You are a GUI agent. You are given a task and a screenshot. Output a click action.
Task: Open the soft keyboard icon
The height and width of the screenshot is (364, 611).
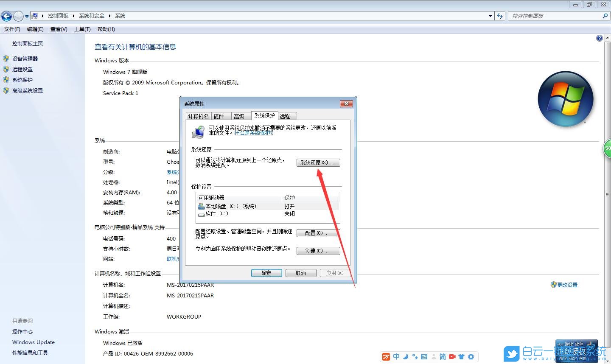point(424,357)
